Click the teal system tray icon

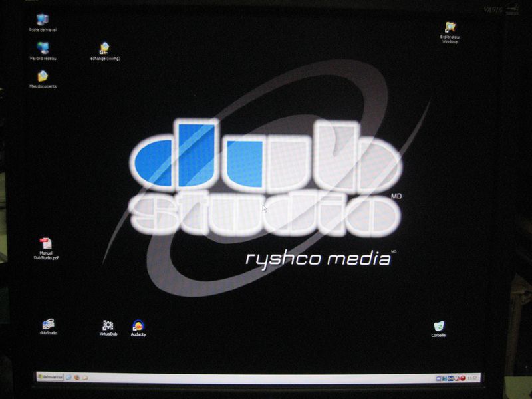pos(444,378)
